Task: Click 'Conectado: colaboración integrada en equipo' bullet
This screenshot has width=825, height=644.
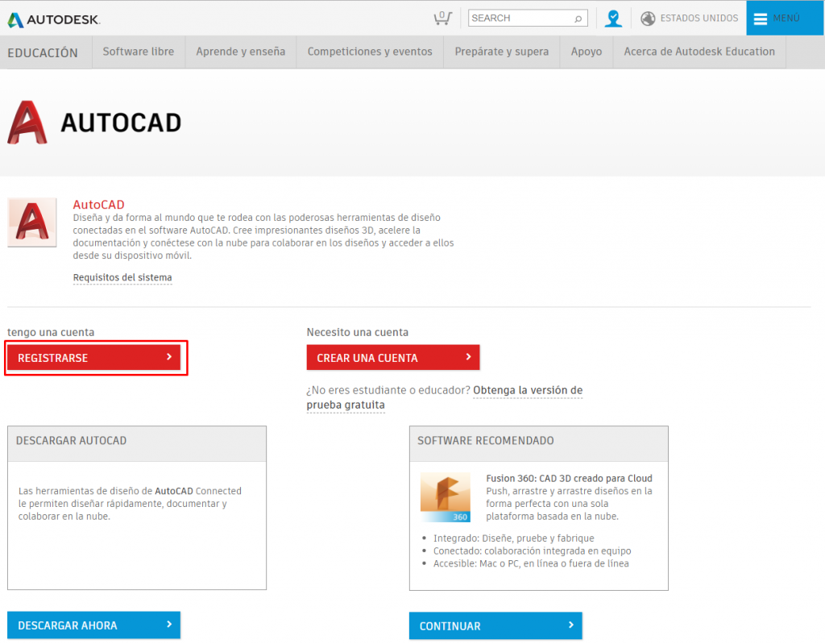Action: click(532, 551)
